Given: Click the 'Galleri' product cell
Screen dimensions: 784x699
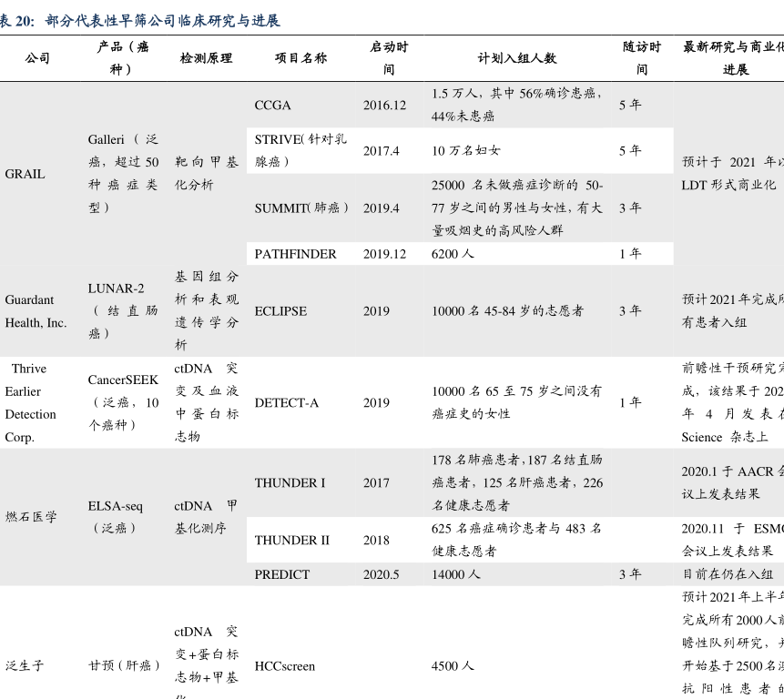Looking at the screenshot, I should (123, 173).
